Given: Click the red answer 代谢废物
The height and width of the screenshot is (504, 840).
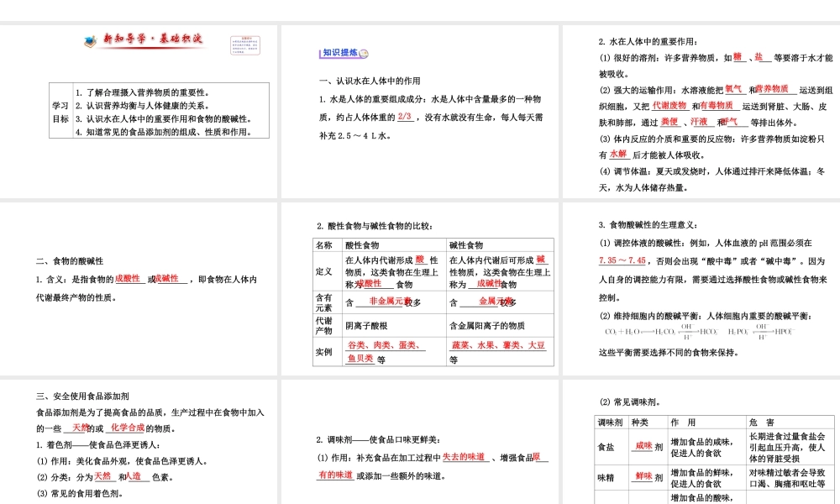Looking at the screenshot, I should pyautogui.click(x=669, y=106).
